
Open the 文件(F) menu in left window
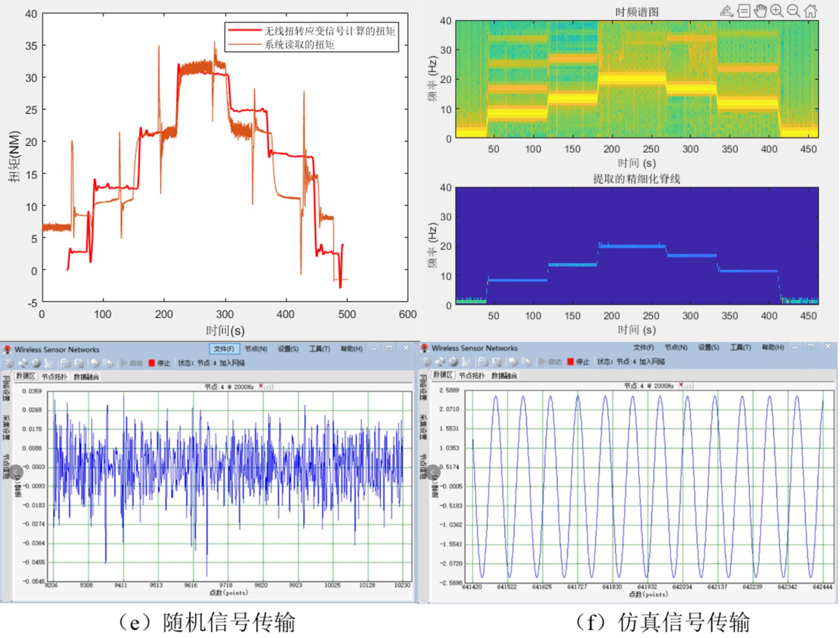point(224,349)
